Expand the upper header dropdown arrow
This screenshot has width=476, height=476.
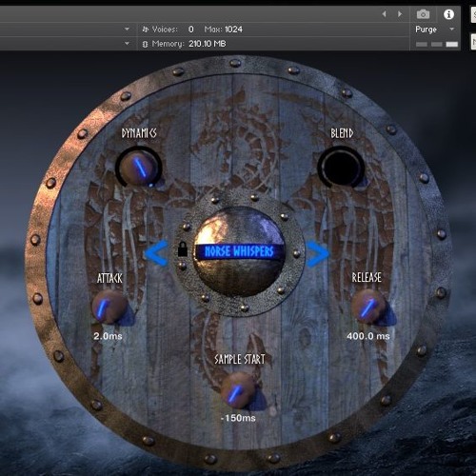click(x=127, y=29)
